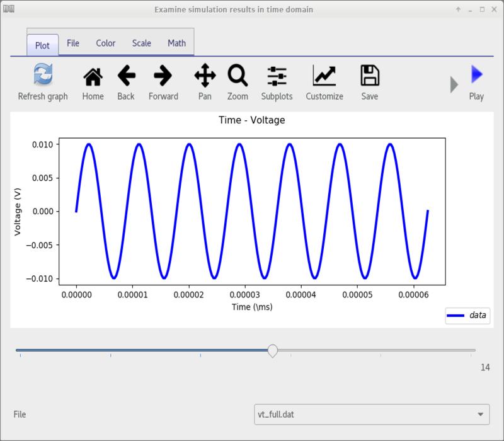Go forward to the next view
The image size is (504, 441).
pyautogui.click(x=163, y=76)
